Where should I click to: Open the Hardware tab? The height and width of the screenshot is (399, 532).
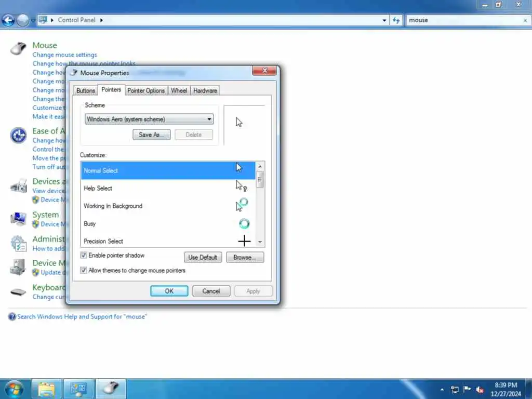point(205,90)
